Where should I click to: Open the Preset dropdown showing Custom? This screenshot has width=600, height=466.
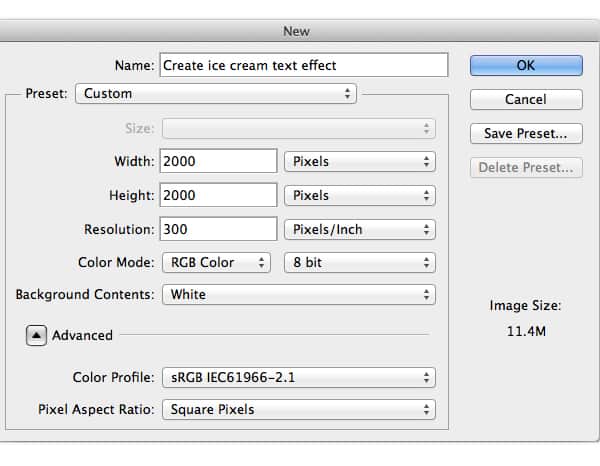(x=216, y=94)
